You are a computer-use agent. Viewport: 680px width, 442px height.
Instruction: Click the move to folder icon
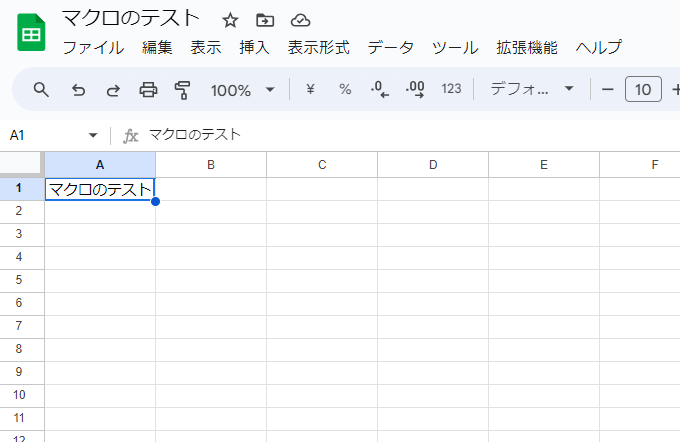click(265, 20)
